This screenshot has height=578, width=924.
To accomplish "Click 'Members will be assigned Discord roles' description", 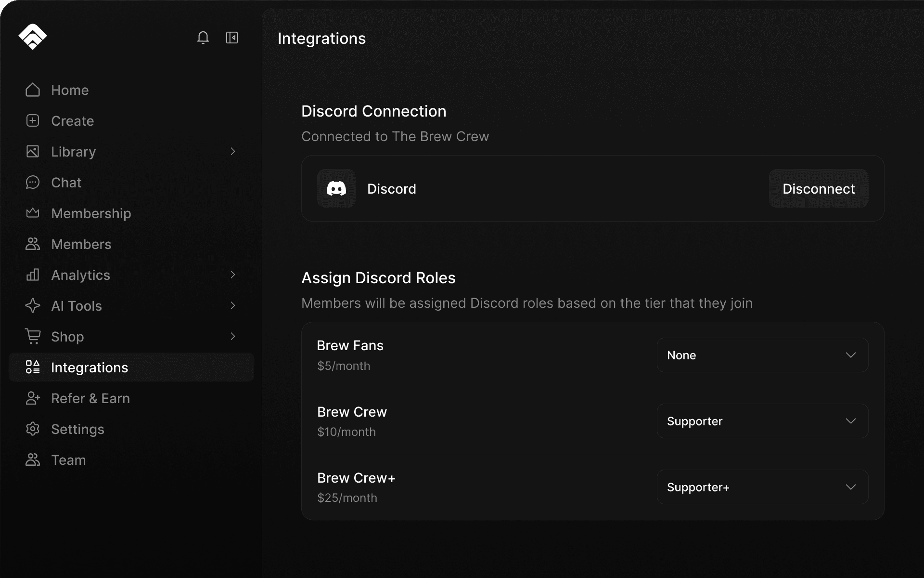I will (x=527, y=303).
